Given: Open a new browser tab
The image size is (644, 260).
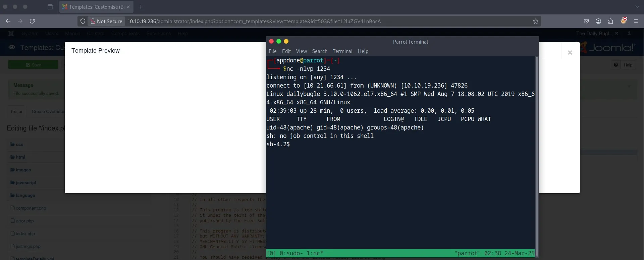Looking at the screenshot, I should (x=141, y=7).
